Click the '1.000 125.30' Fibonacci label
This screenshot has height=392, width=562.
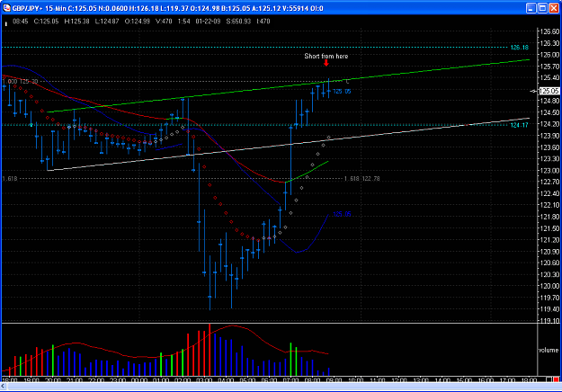point(20,82)
